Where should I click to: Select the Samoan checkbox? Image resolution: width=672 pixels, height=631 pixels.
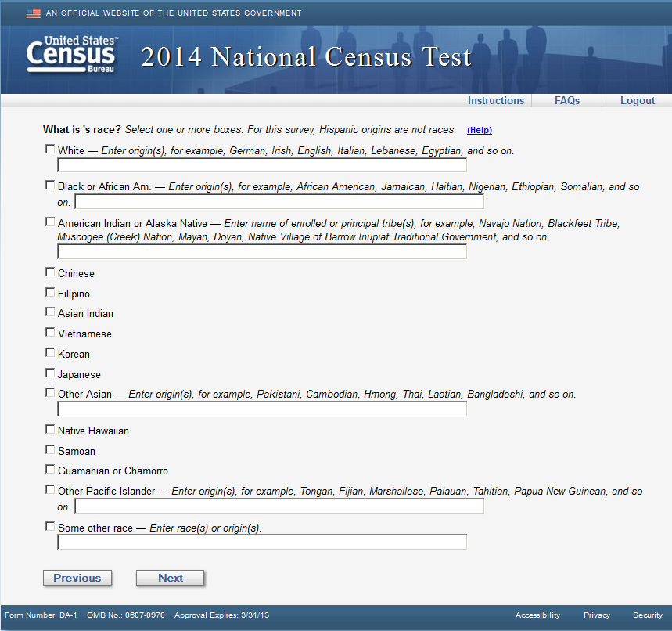point(50,450)
